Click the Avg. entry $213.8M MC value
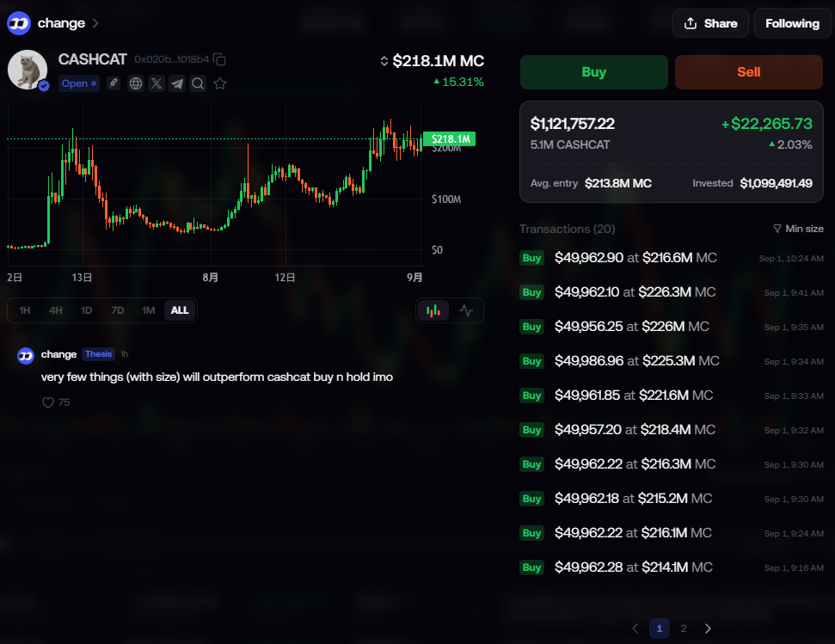This screenshot has height=644, width=835. pyautogui.click(x=618, y=183)
